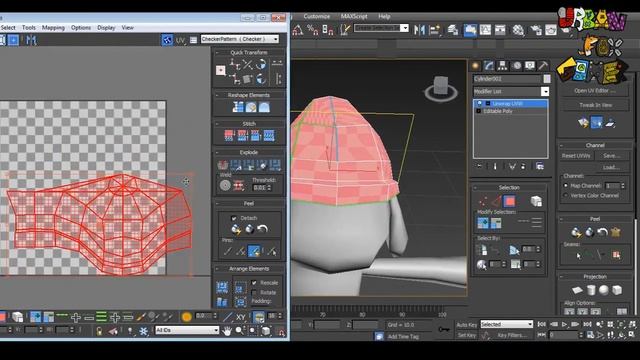Select Vertex sub-object mode in Selection rollout
The width and height of the screenshot is (640, 360).
[483, 201]
